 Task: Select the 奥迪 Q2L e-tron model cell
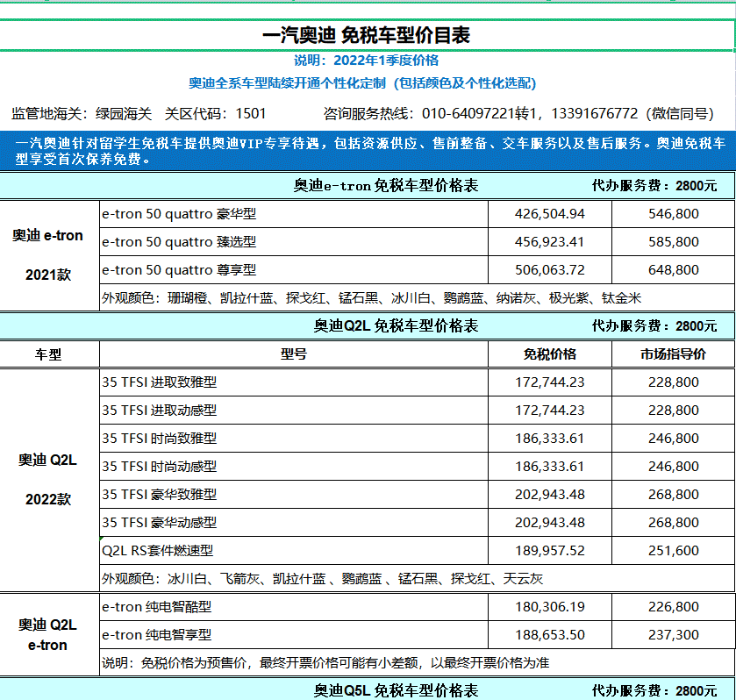49,635
